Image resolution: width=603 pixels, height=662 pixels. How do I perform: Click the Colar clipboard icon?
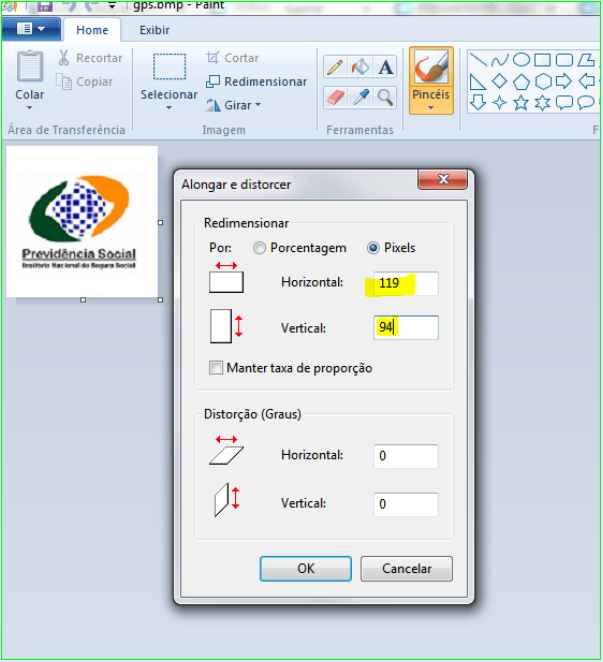(30, 66)
